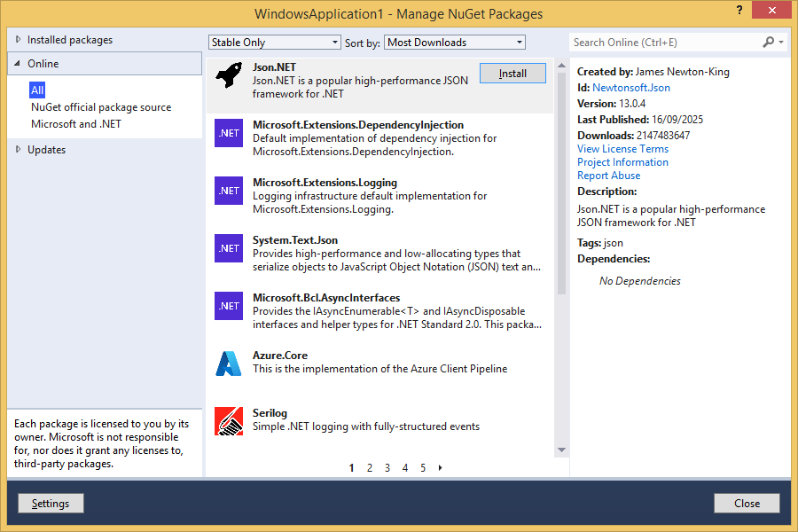Collapse the Online section
This screenshot has width=798, height=532.
pos(18,63)
